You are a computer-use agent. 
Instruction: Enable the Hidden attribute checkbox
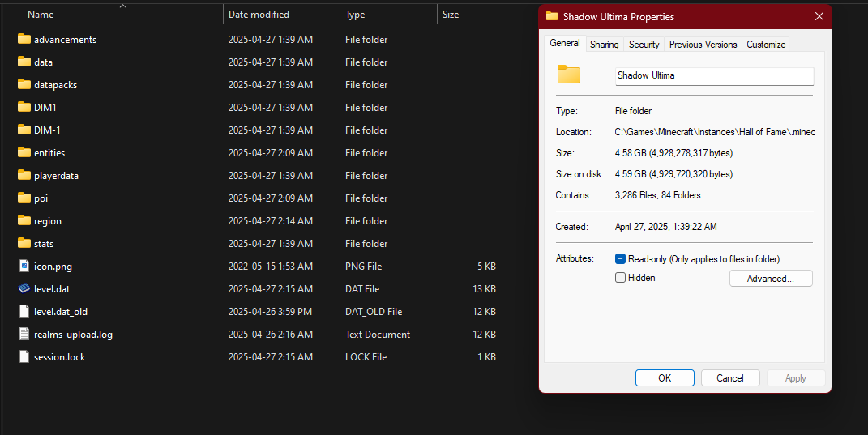621,278
